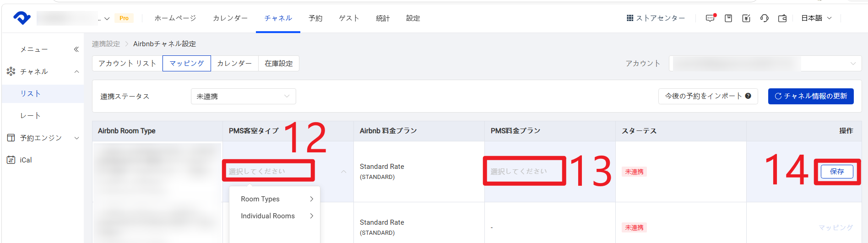Click the PMS料金プラン select field in first row
Image resolution: width=868 pixels, height=243 pixels.
coord(524,172)
